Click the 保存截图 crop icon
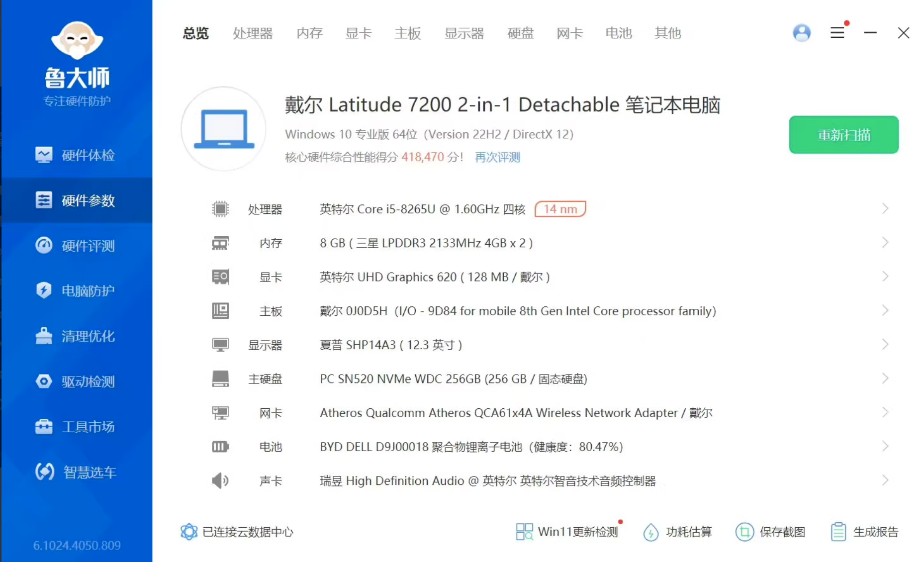 [x=744, y=532]
